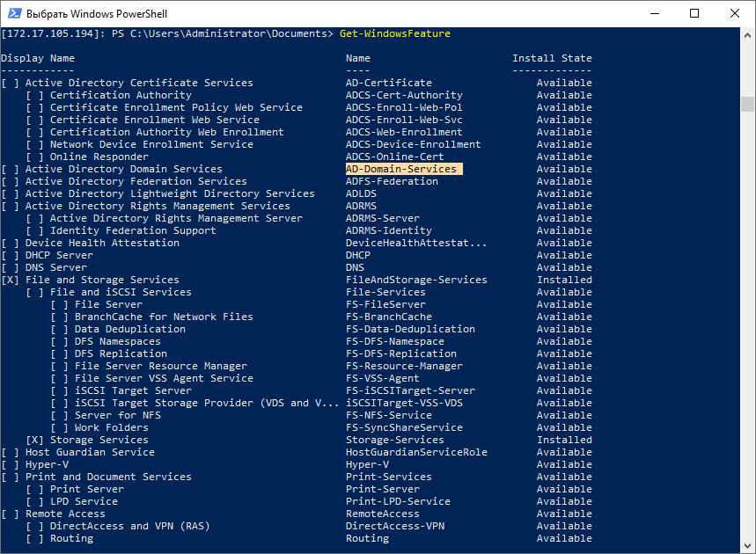Click the Remote Access feature entry
The height and width of the screenshot is (554, 756).
point(65,514)
